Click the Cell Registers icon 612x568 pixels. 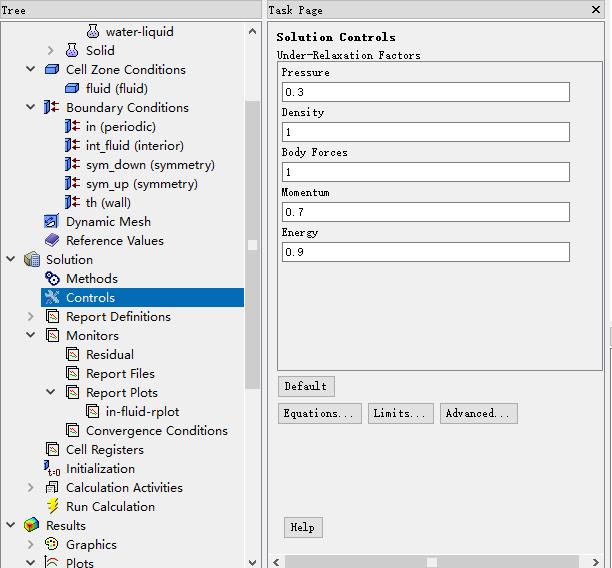click(x=52, y=449)
